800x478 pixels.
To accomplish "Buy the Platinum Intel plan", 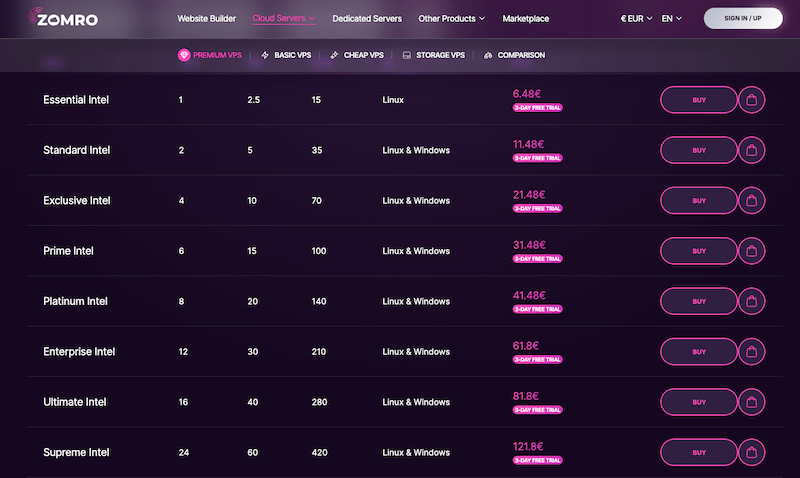I will click(699, 301).
